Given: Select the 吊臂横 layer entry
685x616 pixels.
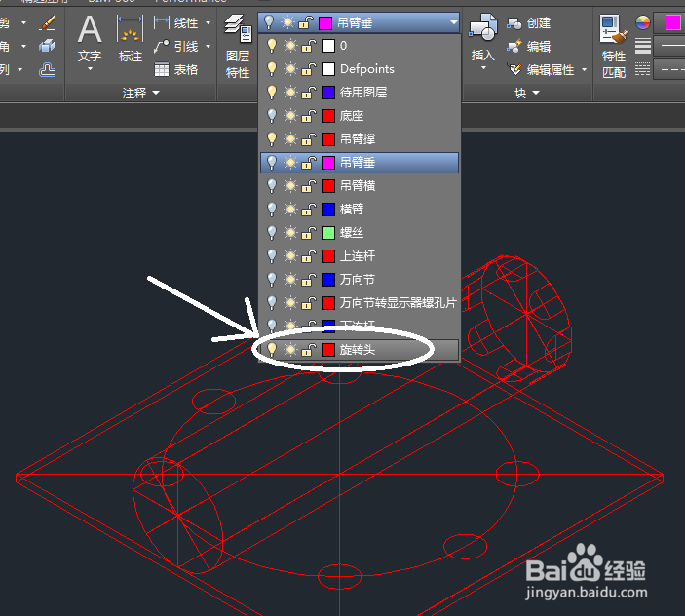Looking at the screenshot, I should pyautogui.click(x=360, y=186).
